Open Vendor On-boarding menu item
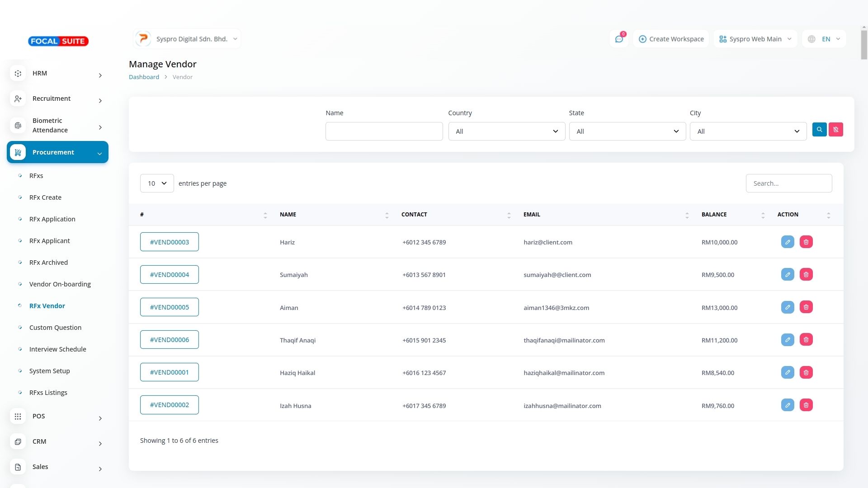Screen dimensions: 868x488 pos(60,284)
